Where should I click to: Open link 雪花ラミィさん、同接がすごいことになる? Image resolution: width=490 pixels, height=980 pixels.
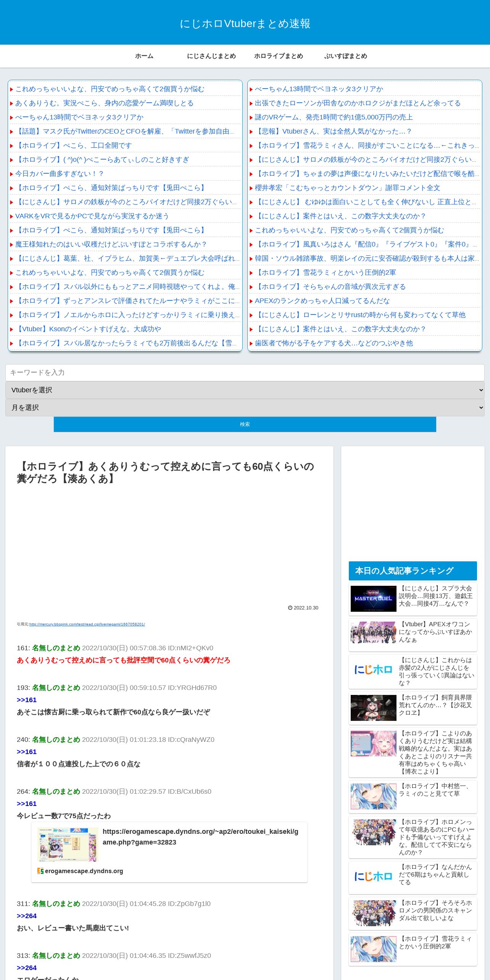[x=367, y=145]
